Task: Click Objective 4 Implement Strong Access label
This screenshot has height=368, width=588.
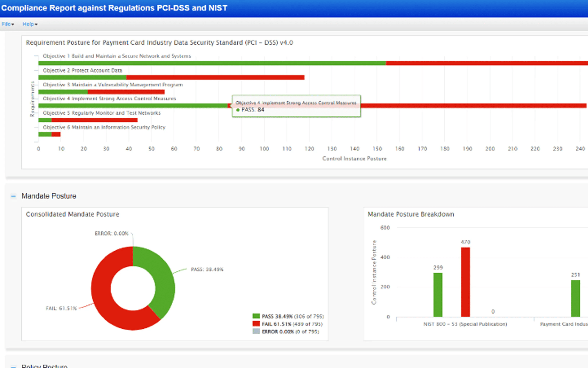Action: pyautogui.click(x=109, y=99)
